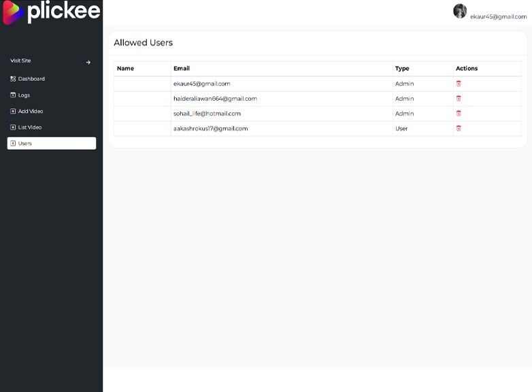Open the profile avatar picture
The height and width of the screenshot is (392, 532).
(460, 11)
